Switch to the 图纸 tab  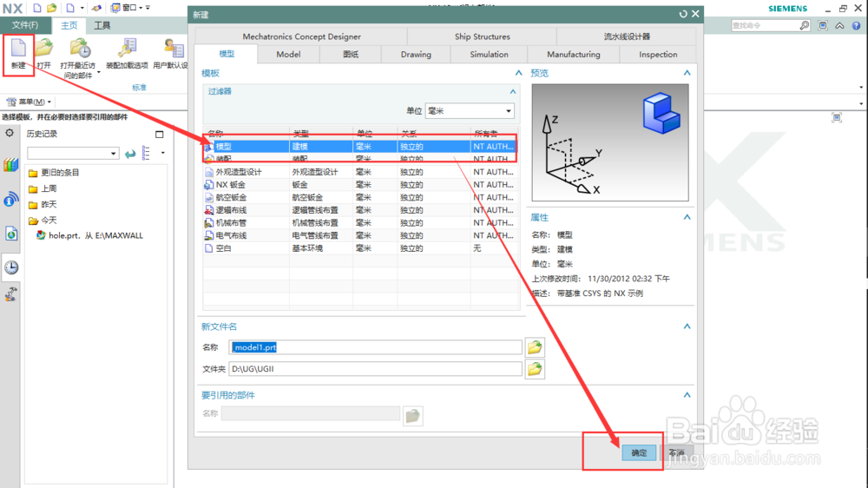point(351,55)
